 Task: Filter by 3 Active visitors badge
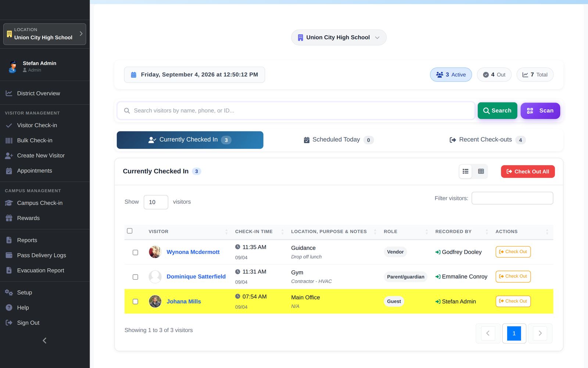[451, 75]
